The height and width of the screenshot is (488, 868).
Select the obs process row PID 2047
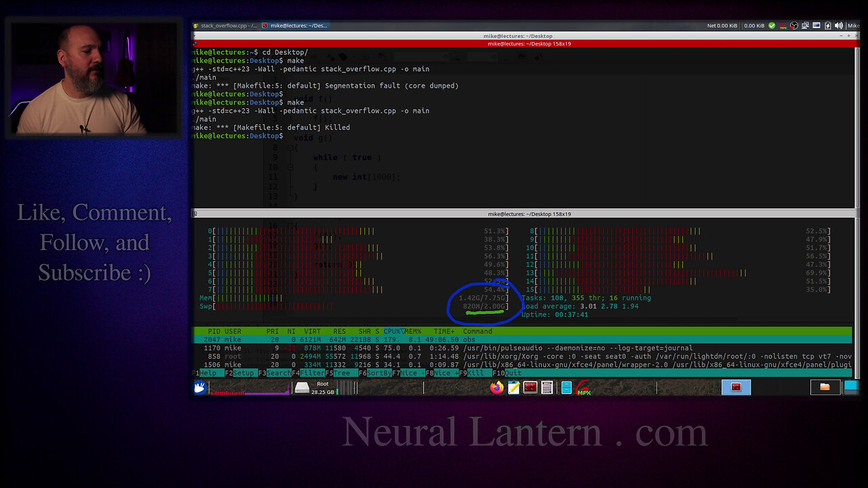point(522,340)
